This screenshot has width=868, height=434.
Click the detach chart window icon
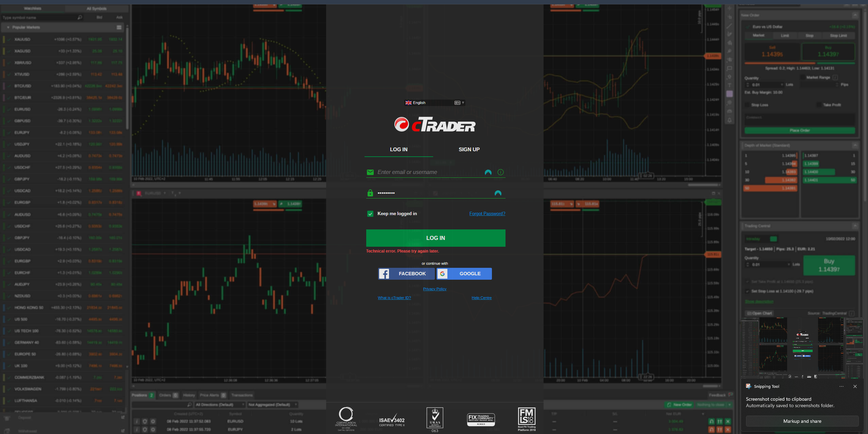point(713,193)
